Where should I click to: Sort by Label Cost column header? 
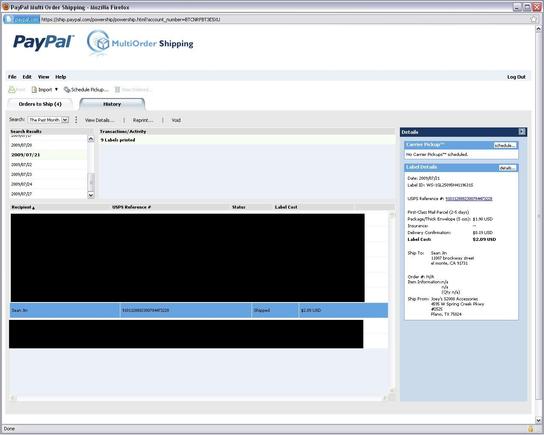[286, 207]
